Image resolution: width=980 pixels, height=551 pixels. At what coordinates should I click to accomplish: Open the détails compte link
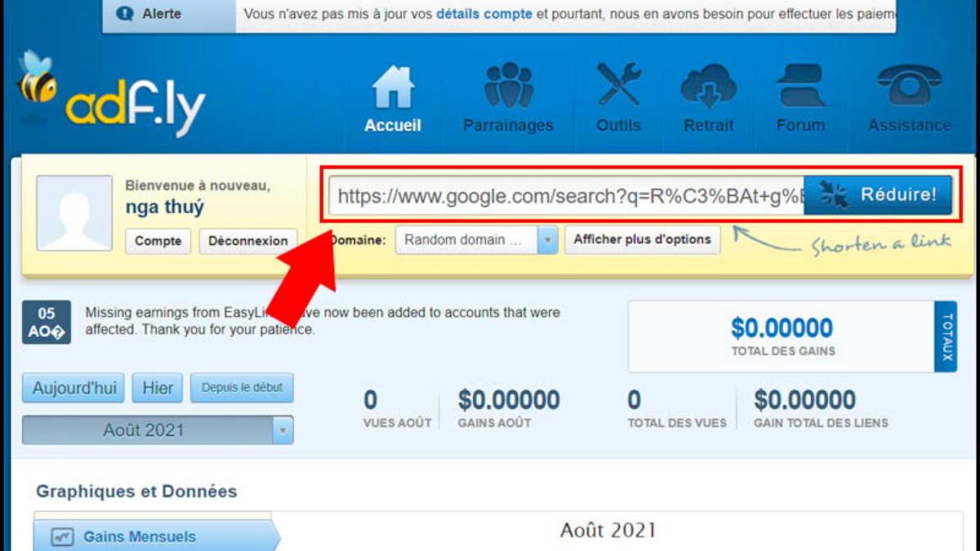(483, 14)
